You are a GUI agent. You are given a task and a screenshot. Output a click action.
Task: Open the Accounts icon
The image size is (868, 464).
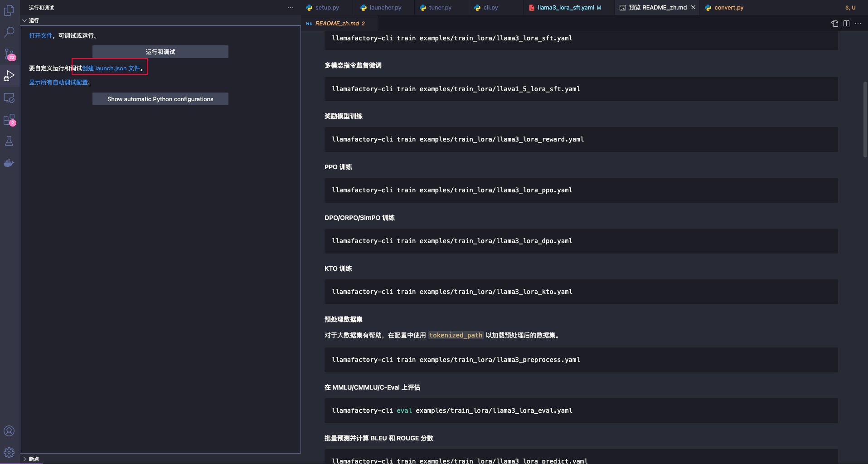(9, 431)
